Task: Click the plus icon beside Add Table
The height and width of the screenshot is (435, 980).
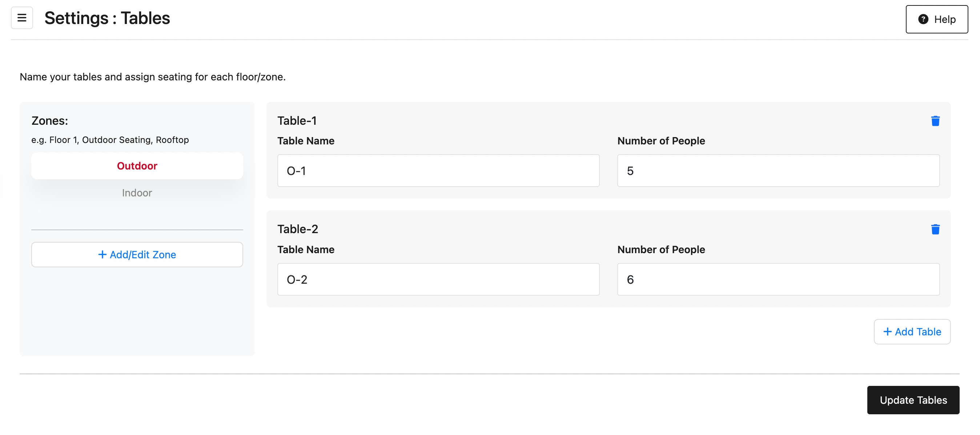Action: [887, 332]
